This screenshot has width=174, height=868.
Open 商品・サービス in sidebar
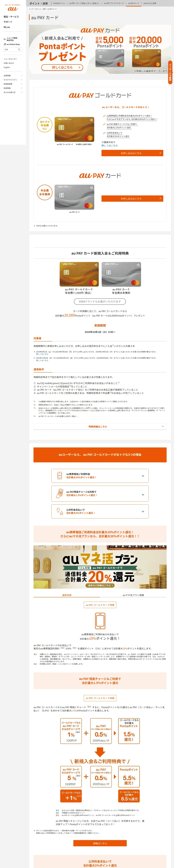11,16
